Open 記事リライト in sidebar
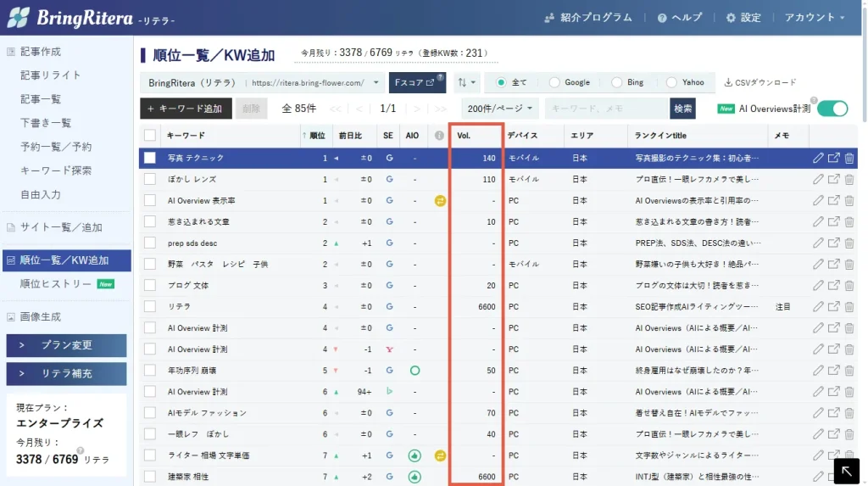The height and width of the screenshot is (486, 868). [x=51, y=75]
